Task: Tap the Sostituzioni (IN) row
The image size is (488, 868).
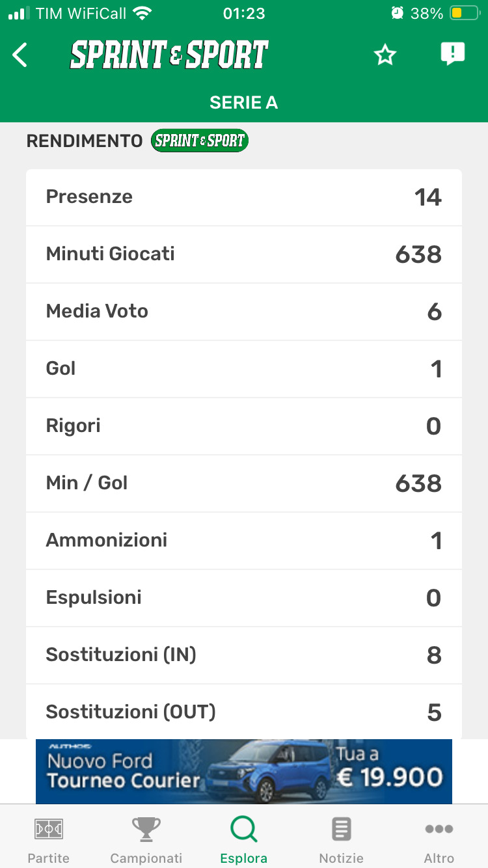Action: click(244, 655)
